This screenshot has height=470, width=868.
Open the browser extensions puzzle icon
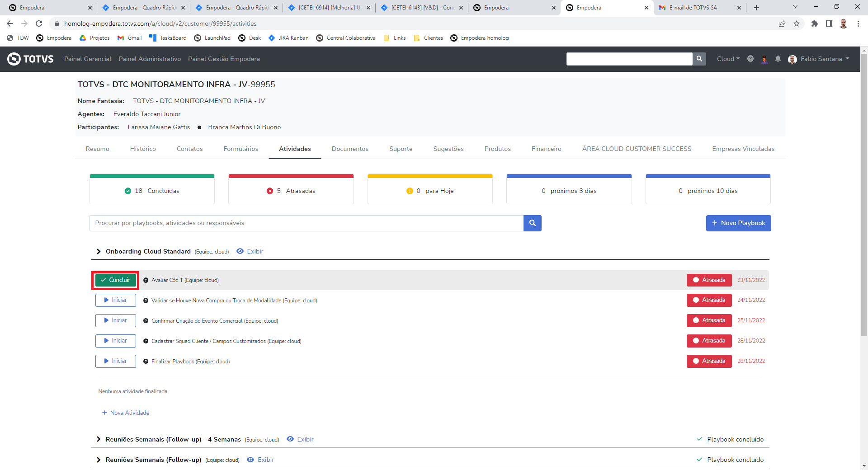click(815, 23)
